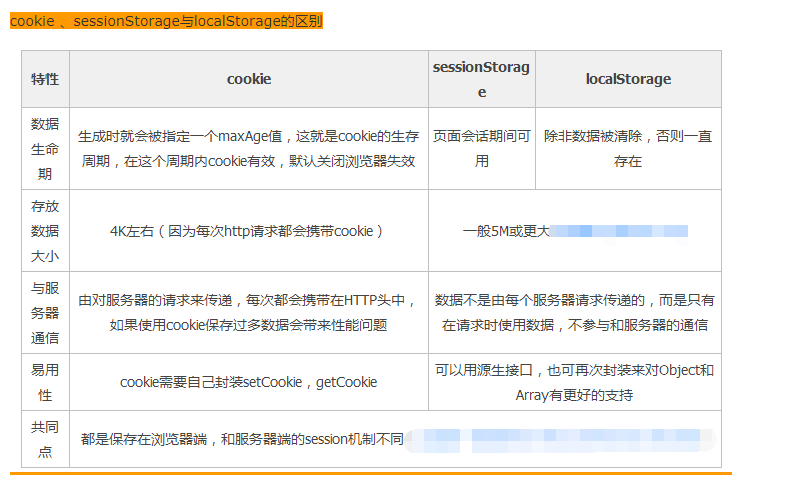Screen dimensions: 799x484
Task: Click the 存放数据大小 row label
Action: [45, 231]
